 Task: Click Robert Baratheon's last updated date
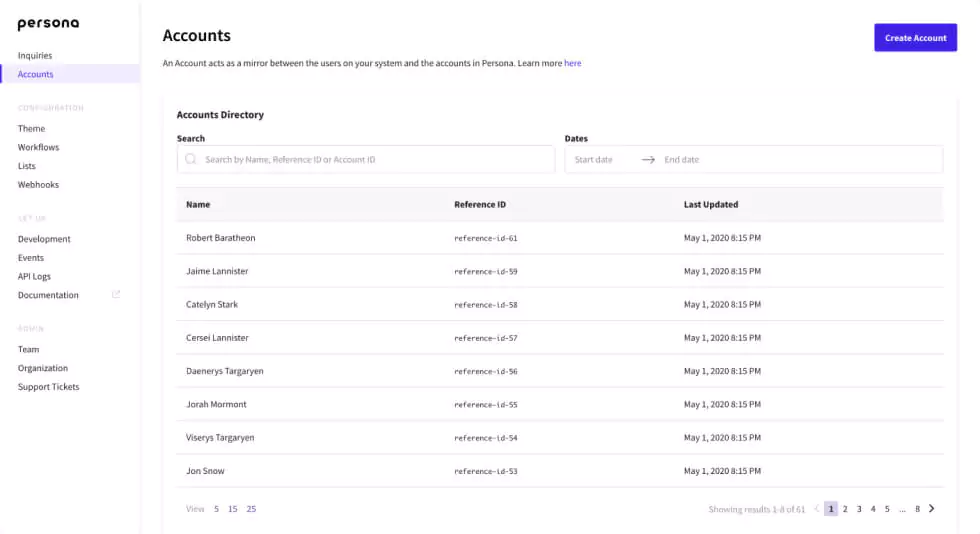(722, 238)
